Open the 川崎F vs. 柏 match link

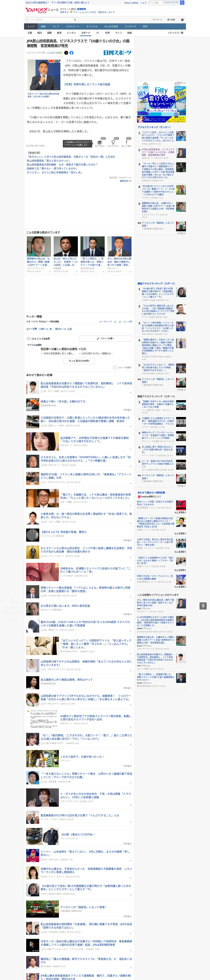point(45,329)
